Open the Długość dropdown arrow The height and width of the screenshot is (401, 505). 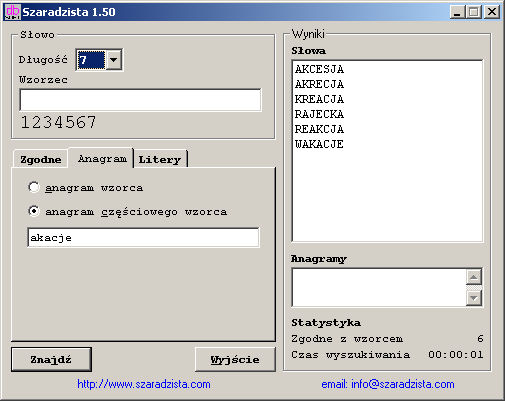114,60
